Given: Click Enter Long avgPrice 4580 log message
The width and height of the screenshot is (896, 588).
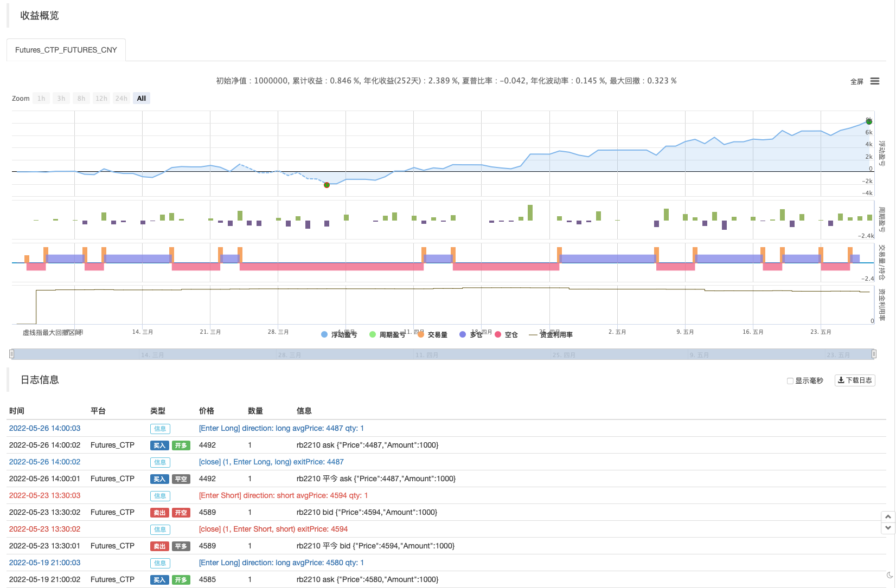Looking at the screenshot, I should (281, 563).
